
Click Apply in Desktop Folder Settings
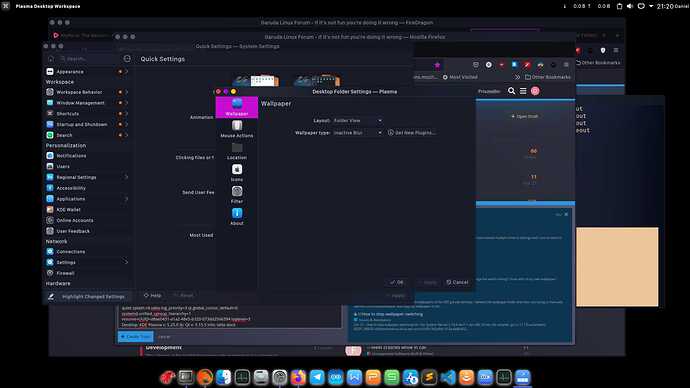tap(427, 282)
